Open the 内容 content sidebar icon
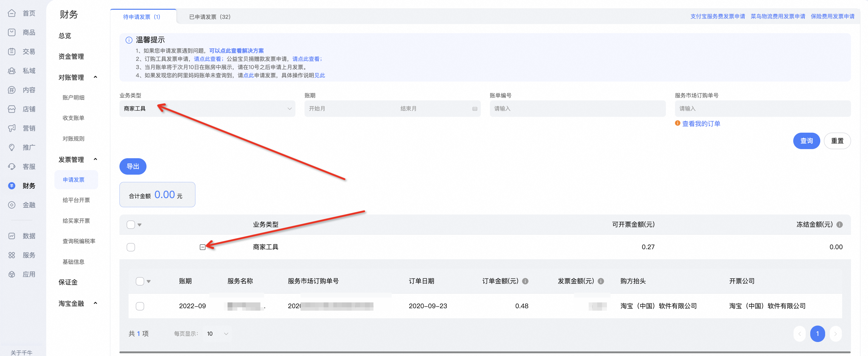Image resolution: width=868 pixels, height=356 pixels. click(12, 90)
